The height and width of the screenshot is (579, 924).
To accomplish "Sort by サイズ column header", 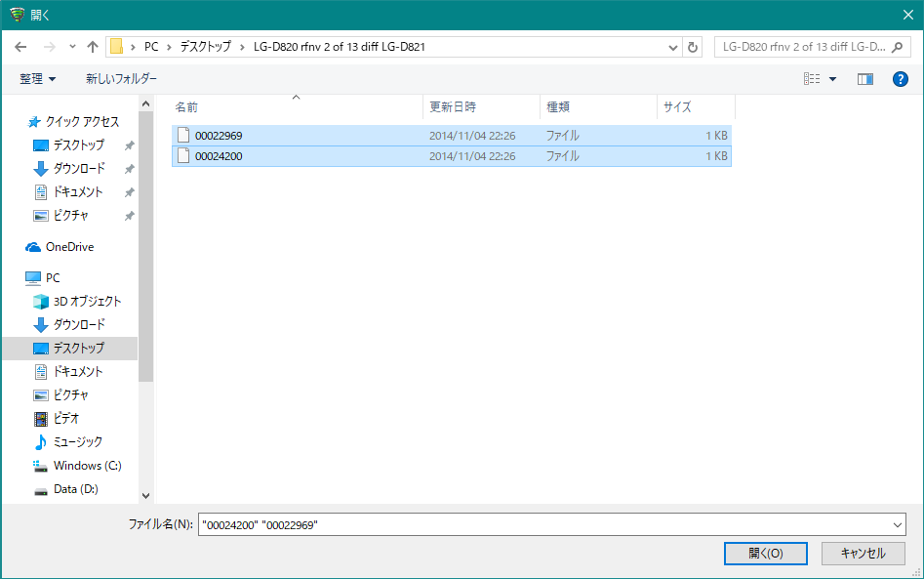I will [x=677, y=106].
